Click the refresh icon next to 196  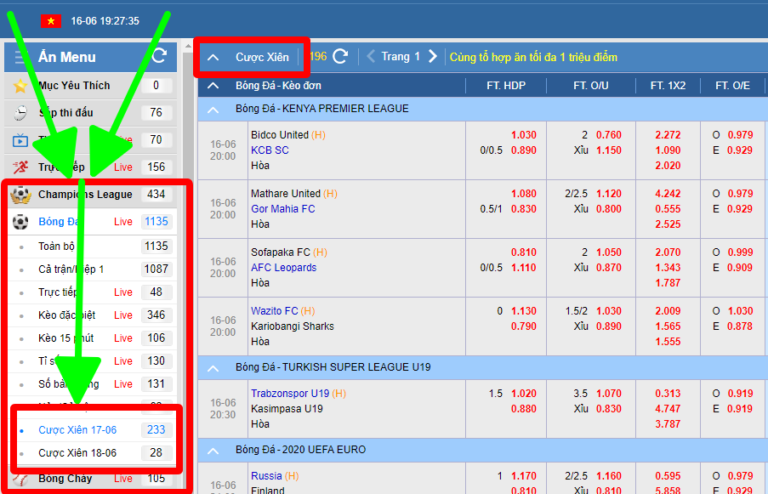coord(340,57)
